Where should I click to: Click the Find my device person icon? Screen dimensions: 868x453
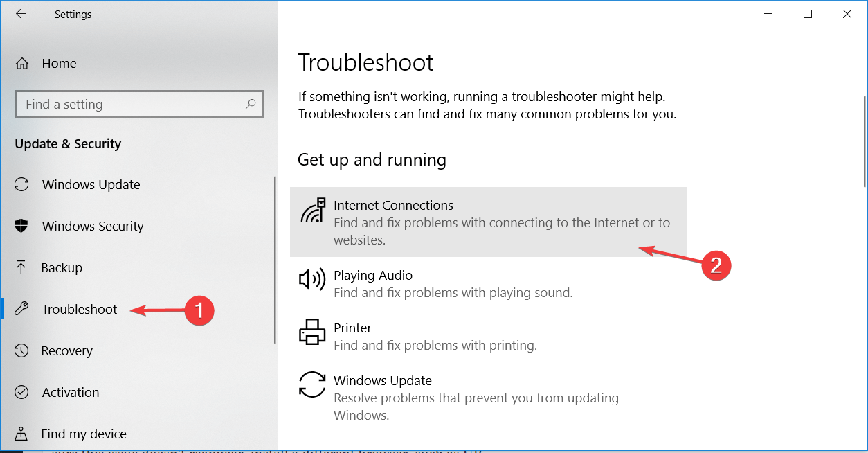(21, 434)
